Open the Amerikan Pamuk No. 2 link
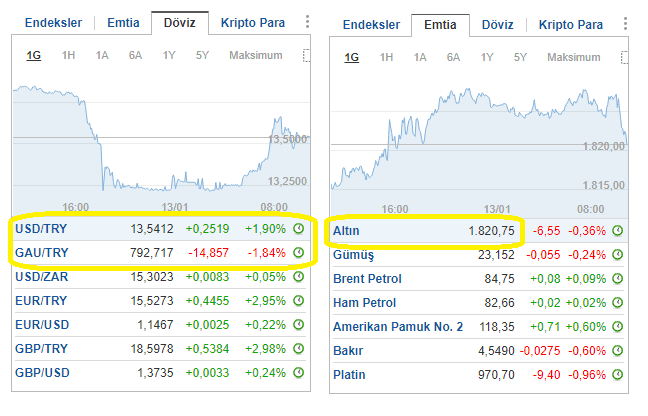648x416 pixels. tap(397, 327)
